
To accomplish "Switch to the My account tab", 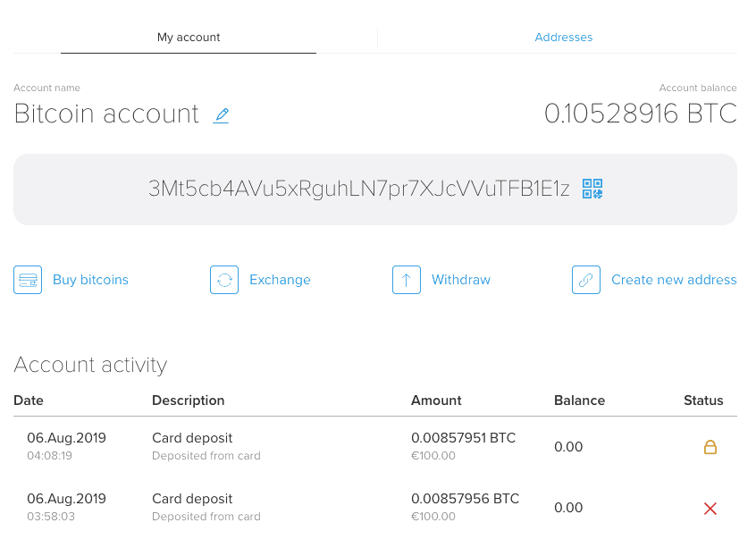I will (x=189, y=38).
